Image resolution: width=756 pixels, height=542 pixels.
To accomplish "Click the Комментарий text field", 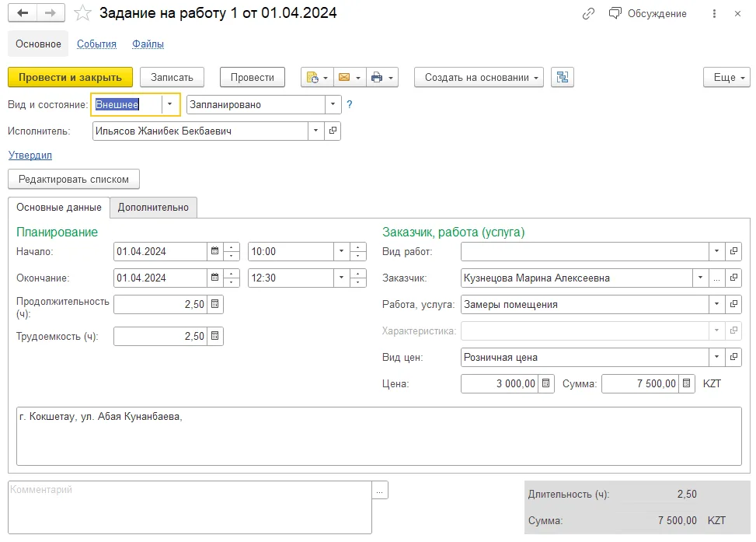I will click(190, 507).
